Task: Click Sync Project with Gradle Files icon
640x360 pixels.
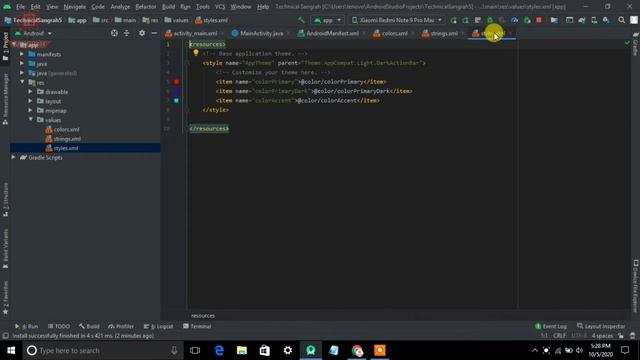Action: point(582,20)
